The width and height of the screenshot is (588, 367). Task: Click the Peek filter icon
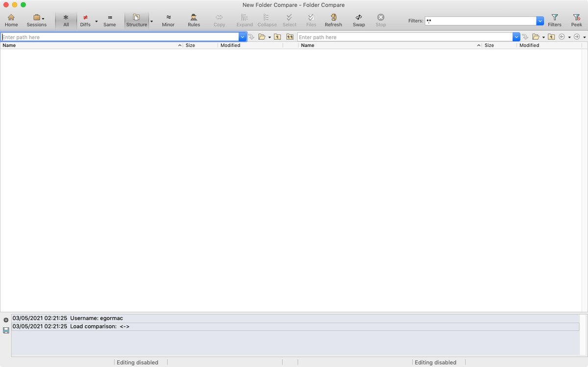576,20
